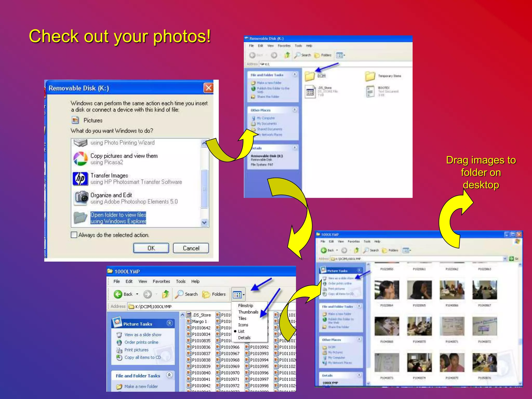Click Up folder icon in Removable Disk window

tap(287, 55)
